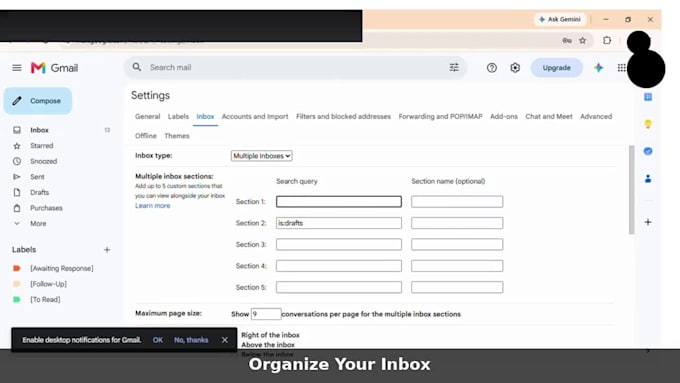Click Section 5 section name field
The image size is (680, 383).
pyautogui.click(x=457, y=287)
